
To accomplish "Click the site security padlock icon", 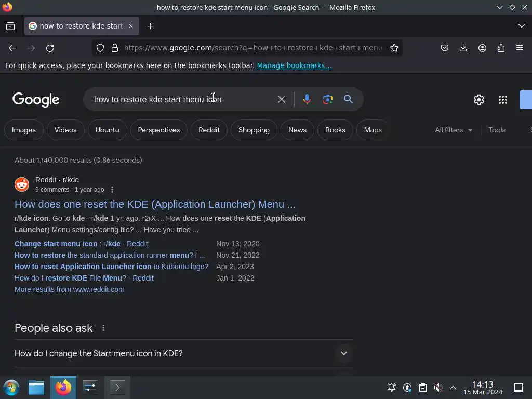I will coord(115,48).
